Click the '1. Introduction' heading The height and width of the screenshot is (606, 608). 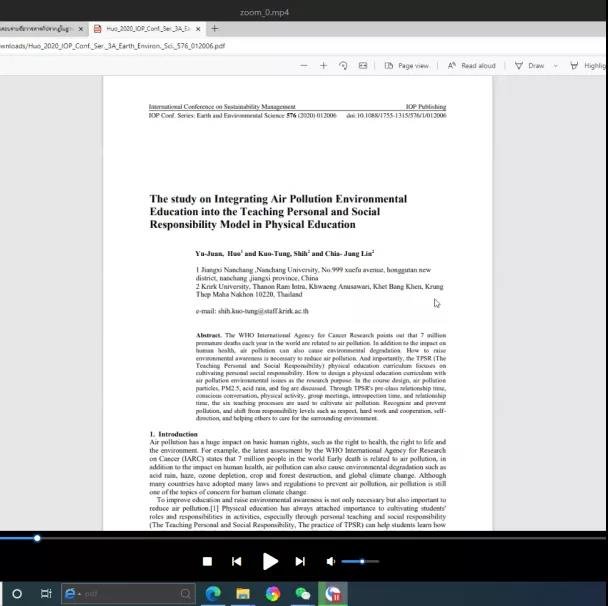tap(174, 434)
